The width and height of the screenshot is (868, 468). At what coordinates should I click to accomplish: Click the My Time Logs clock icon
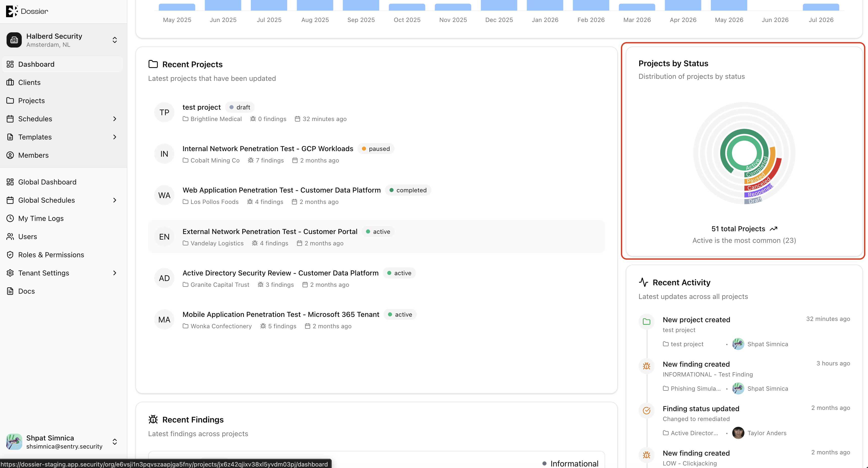pos(10,218)
